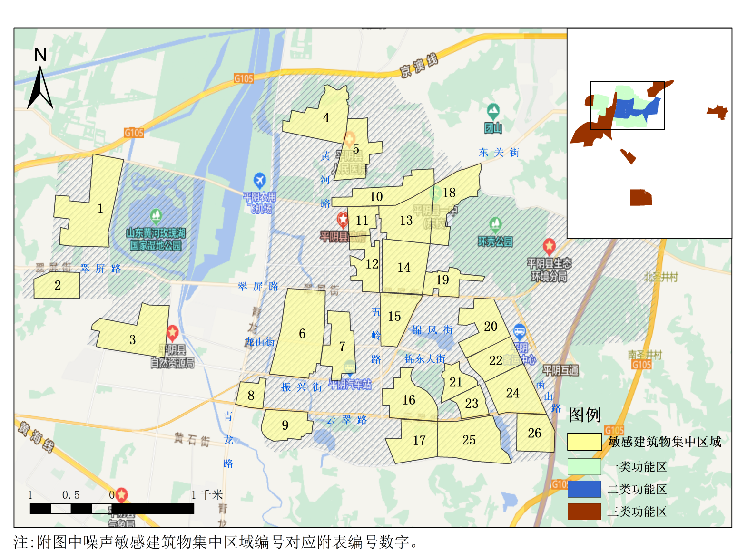747x560 pixels.
Task: Click red star marker above 平阴县自然资源局
Action: (x=172, y=333)
